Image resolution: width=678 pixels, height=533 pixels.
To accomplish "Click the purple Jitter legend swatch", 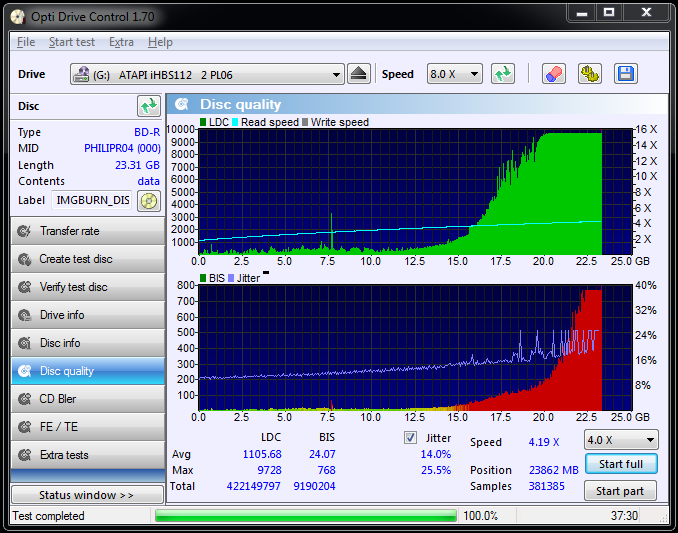I will [x=231, y=278].
